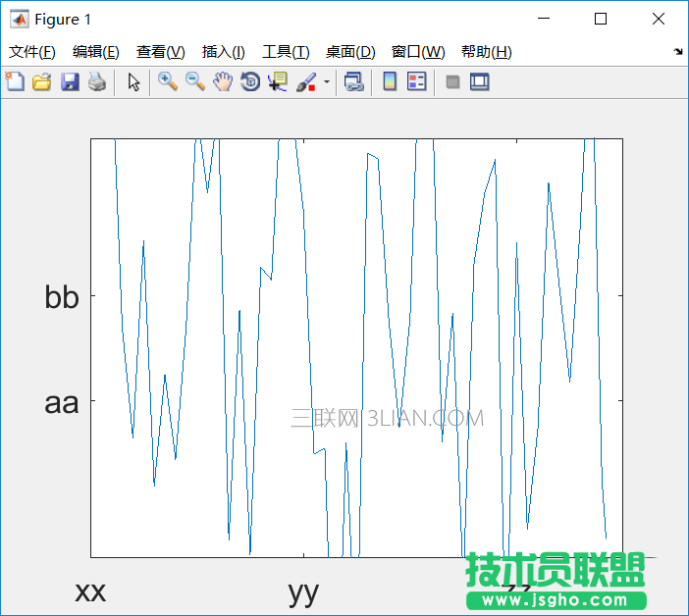Click the y-axis tick label aa

pos(62,403)
